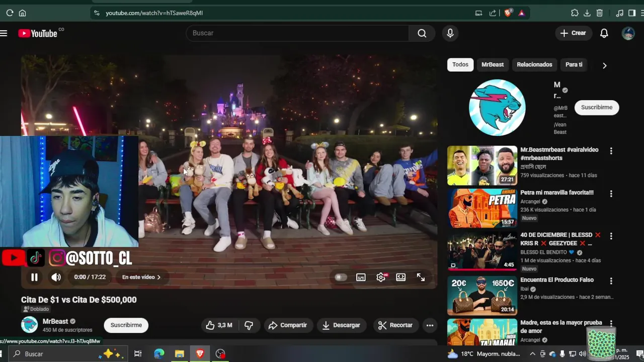The width and height of the screenshot is (644, 362).
Task: Click the Buscar search input field
Action: [297, 33]
